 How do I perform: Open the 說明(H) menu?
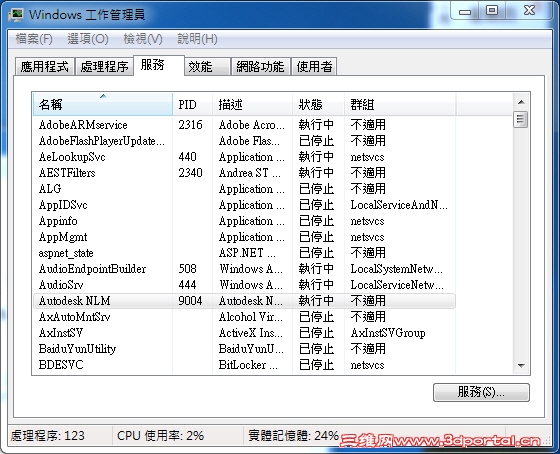pyautogui.click(x=197, y=39)
